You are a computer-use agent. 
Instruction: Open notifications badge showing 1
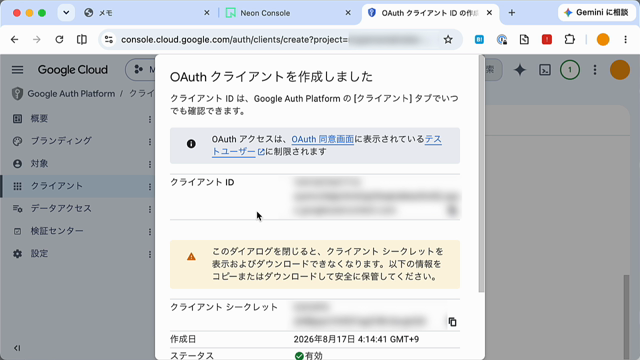point(570,70)
